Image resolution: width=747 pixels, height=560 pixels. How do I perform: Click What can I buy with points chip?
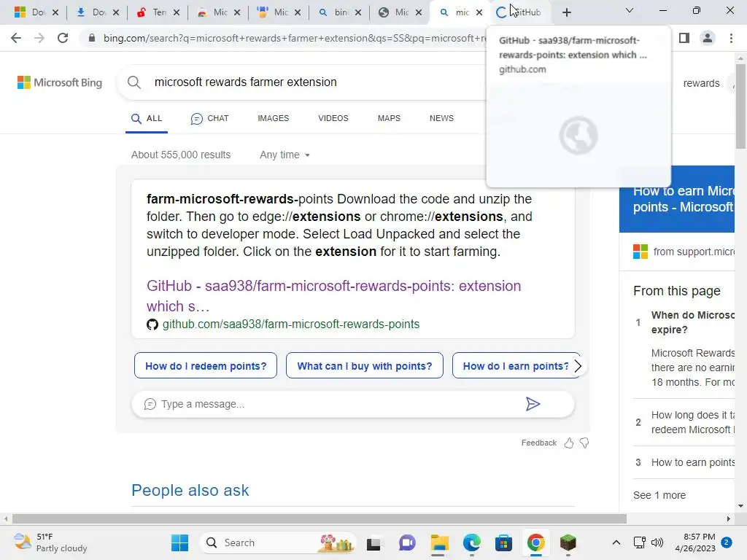point(365,366)
